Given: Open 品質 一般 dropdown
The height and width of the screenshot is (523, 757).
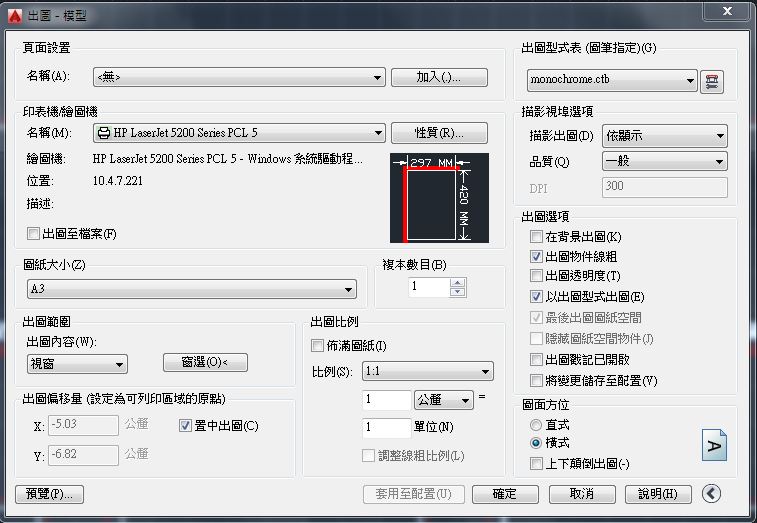Looking at the screenshot, I should coord(665,161).
